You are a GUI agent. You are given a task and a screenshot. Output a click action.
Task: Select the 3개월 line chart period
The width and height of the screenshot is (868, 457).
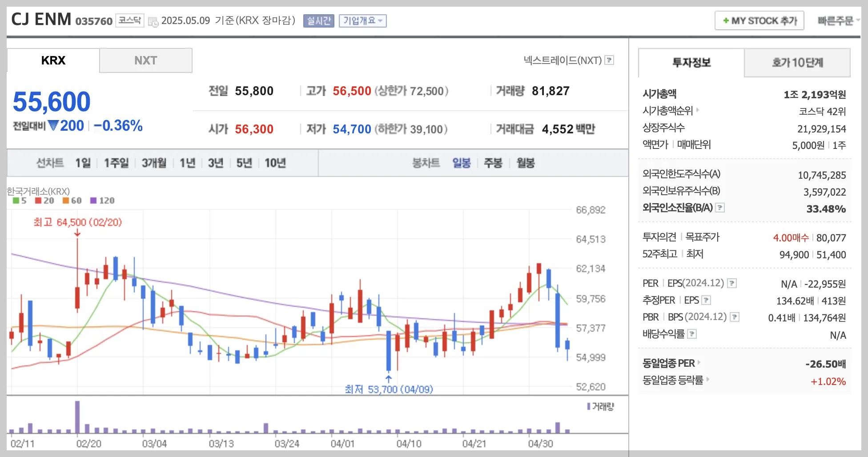[154, 163]
